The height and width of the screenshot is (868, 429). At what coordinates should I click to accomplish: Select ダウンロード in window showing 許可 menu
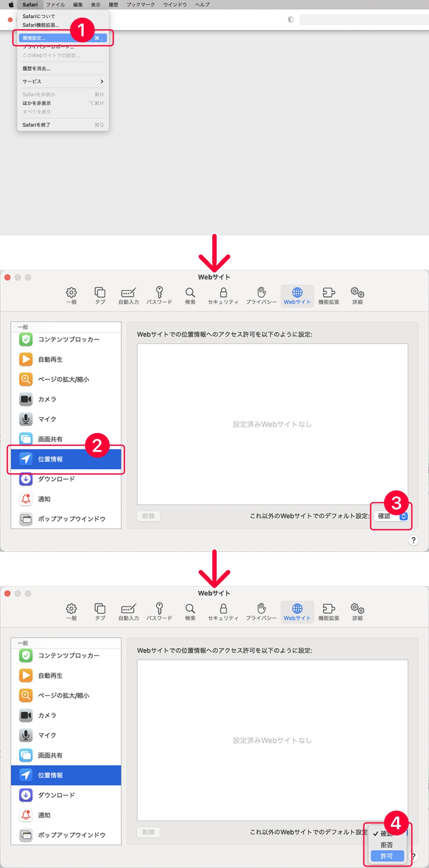[x=66, y=795]
